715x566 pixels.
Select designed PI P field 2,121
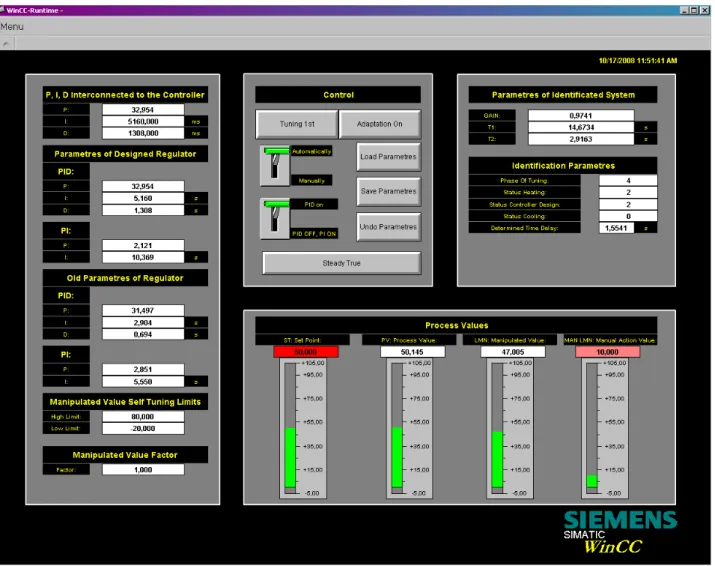tap(143, 245)
